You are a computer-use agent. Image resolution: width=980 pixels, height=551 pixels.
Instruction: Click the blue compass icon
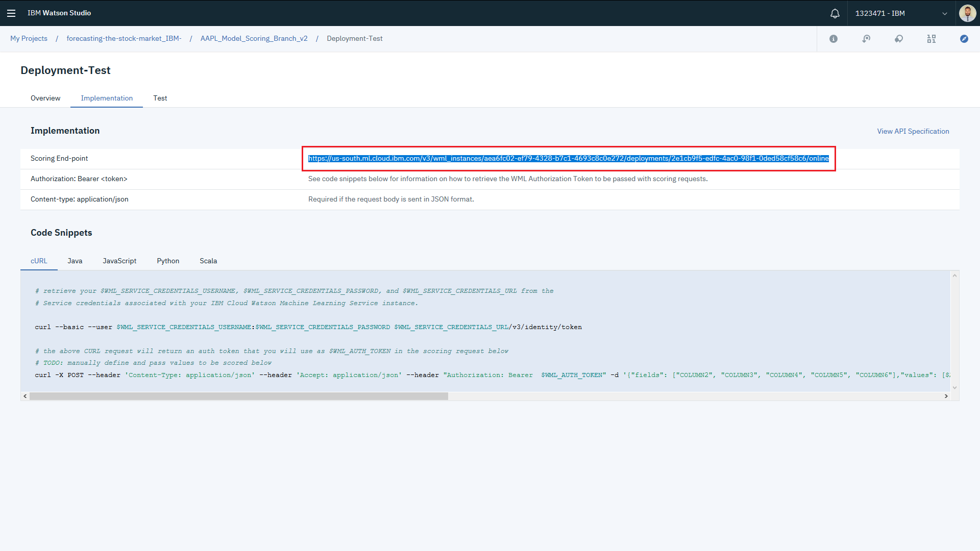964,39
